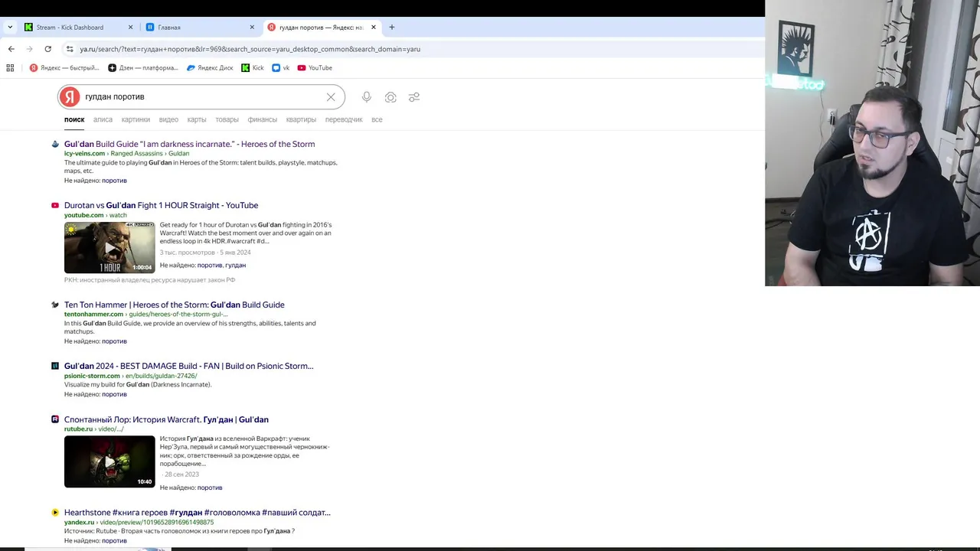Click yandex favicon next to Hearthstone result
Image resolution: width=980 pixels, height=551 pixels.
[55, 513]
